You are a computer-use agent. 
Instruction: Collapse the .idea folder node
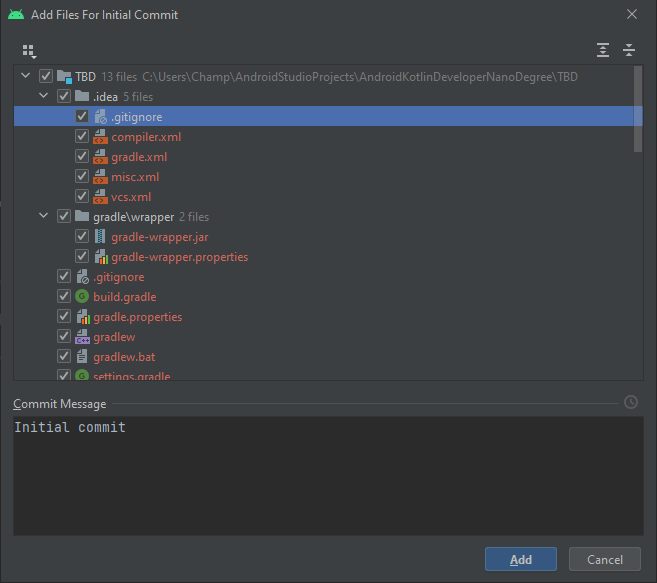pyautogui.click(x=44, y=96)
